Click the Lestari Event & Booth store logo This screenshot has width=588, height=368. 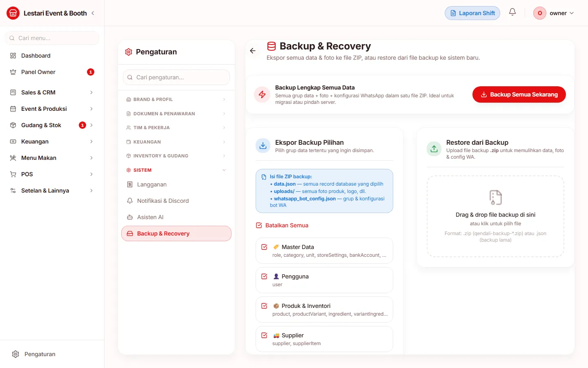[x=13, y=13]
